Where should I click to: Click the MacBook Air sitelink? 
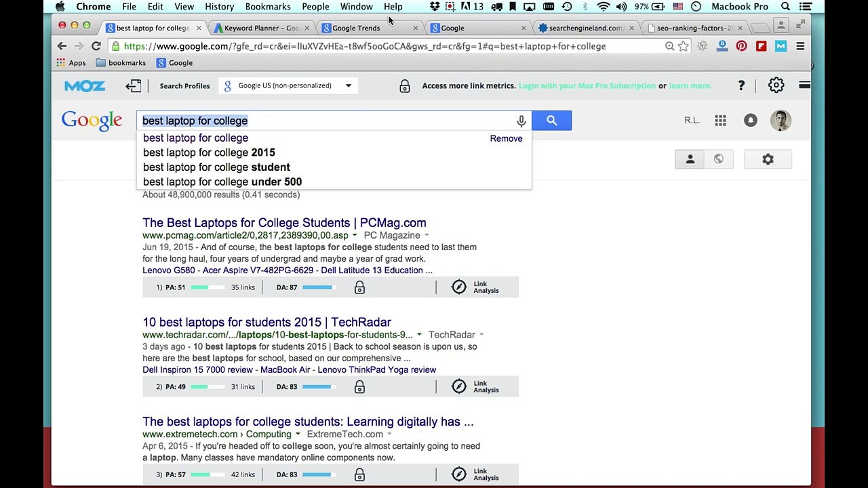pyautogui.click(x=285, y=370)
